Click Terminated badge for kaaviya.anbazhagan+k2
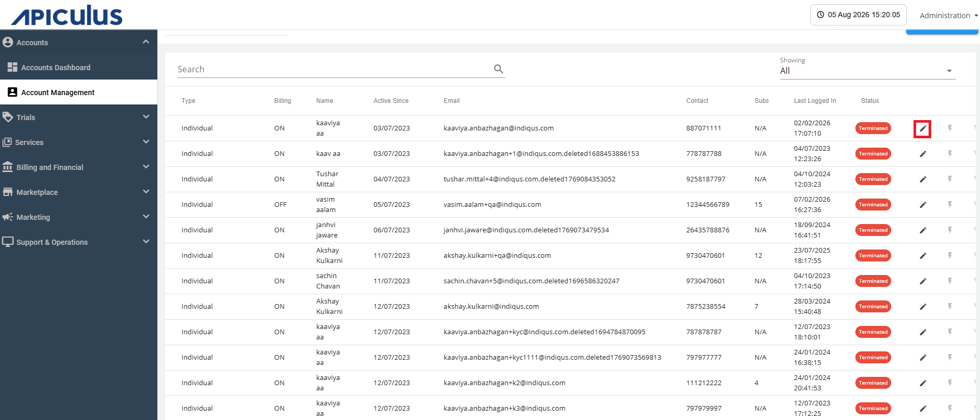980x420 pixels. point(873,383)
